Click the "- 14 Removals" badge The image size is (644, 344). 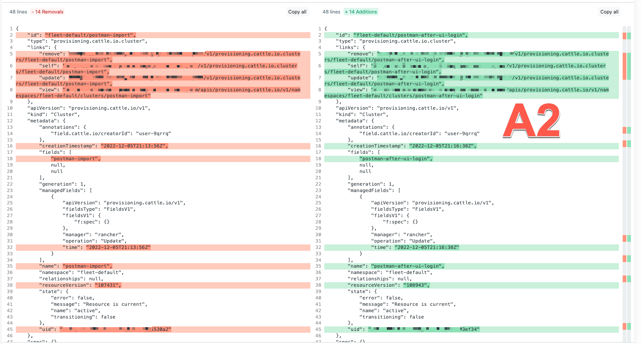point(47,12)
